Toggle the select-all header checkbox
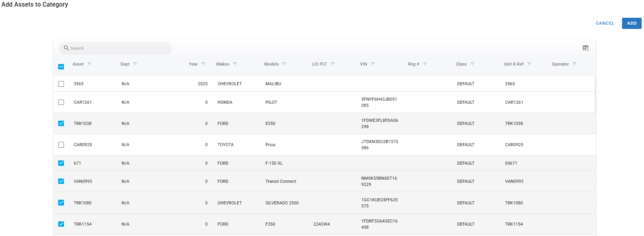 pyautogui.click(x=61, y=67)
